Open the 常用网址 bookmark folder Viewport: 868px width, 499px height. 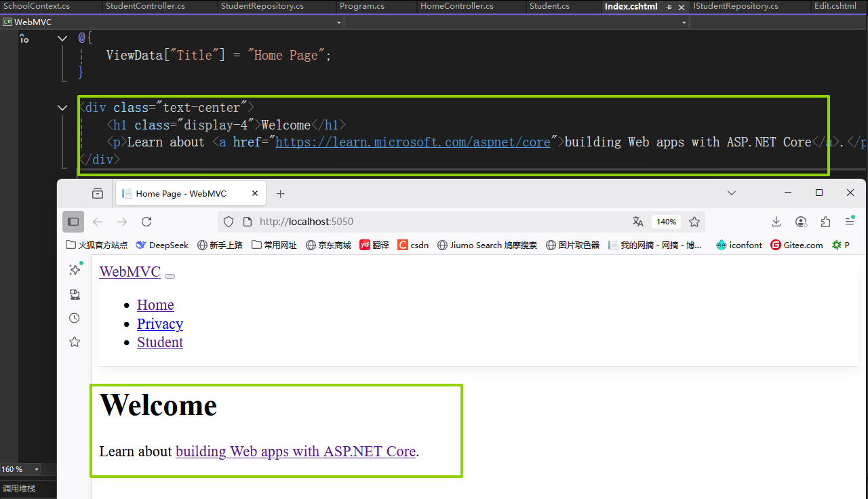pyautogui.click(x=274, y=245)
